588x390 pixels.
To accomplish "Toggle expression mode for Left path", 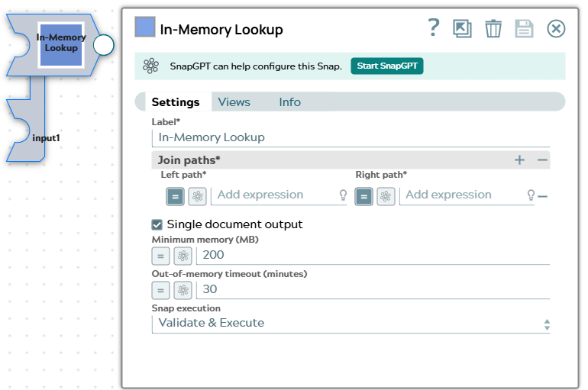I will coord(175,196).
